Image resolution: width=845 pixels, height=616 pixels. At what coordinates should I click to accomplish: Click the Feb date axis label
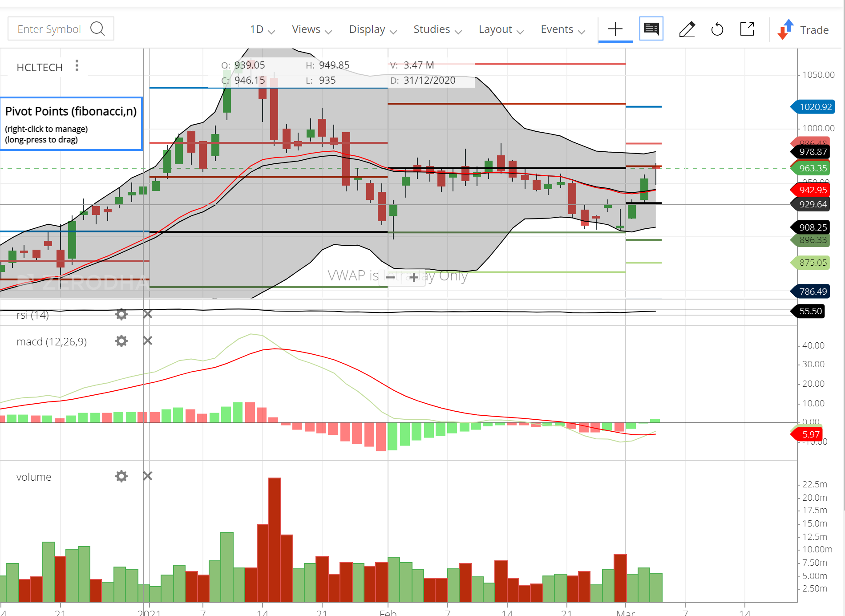388,612
